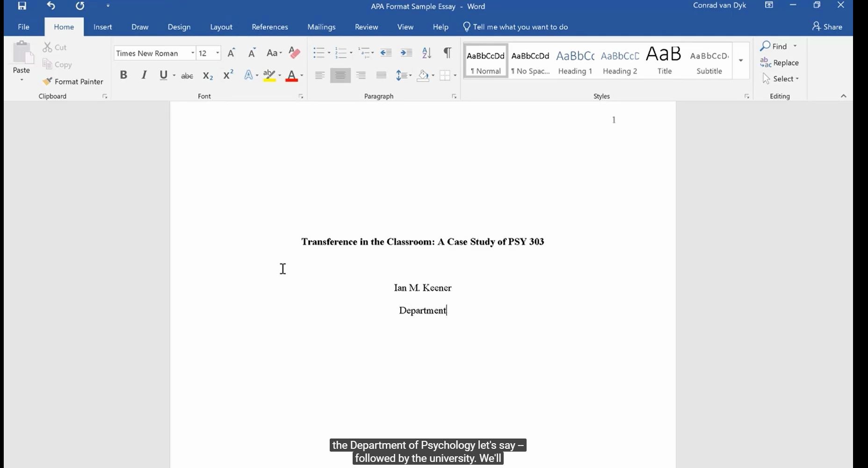Activate the Format Painter
The height and width of the screenshot is (468, 868).
click(x=73, y=81)
